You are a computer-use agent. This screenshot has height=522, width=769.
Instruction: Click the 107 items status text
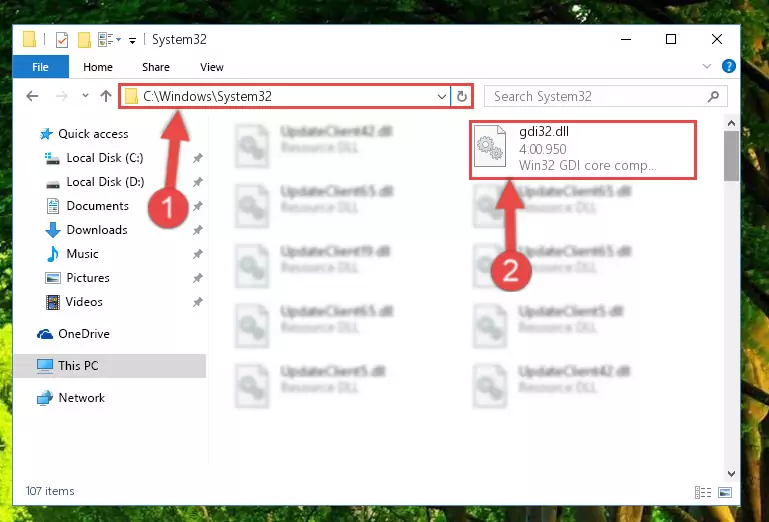point(50,491)
